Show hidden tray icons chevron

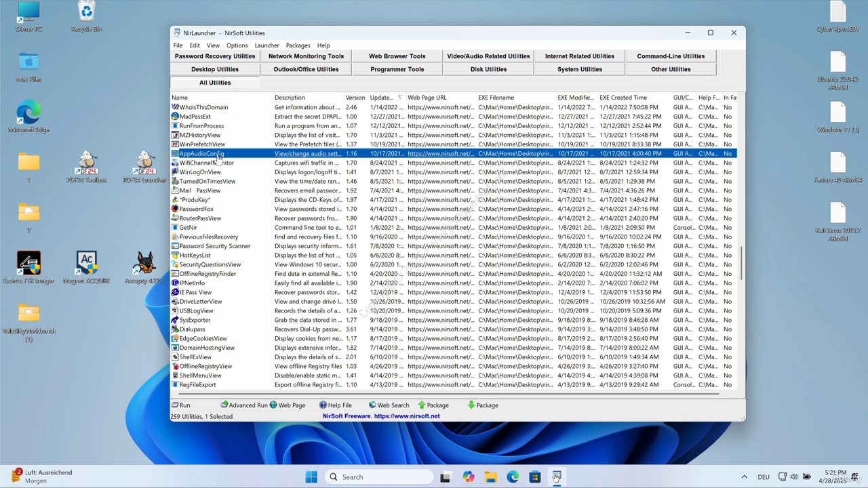(744, 477)
